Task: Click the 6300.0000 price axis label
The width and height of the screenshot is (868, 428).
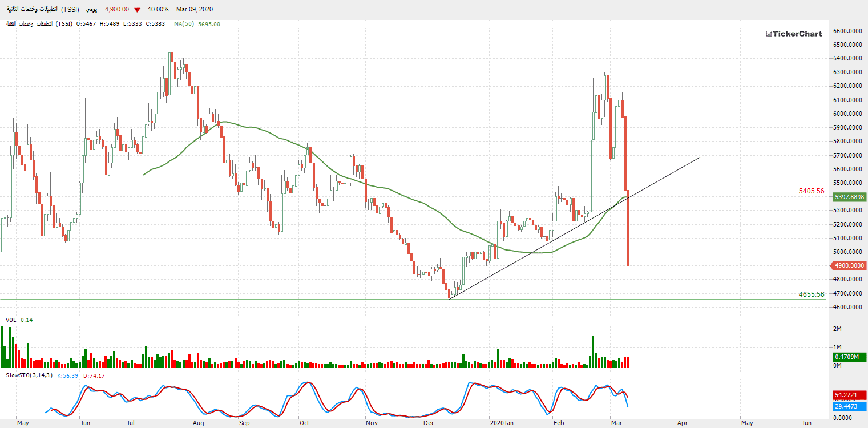Action: 848,72
